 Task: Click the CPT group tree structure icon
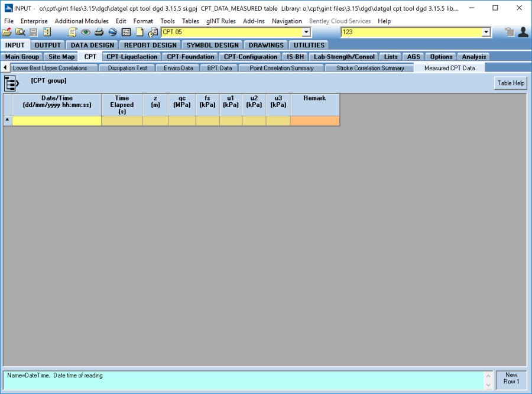pyautogui.click(x=12, y=83)
